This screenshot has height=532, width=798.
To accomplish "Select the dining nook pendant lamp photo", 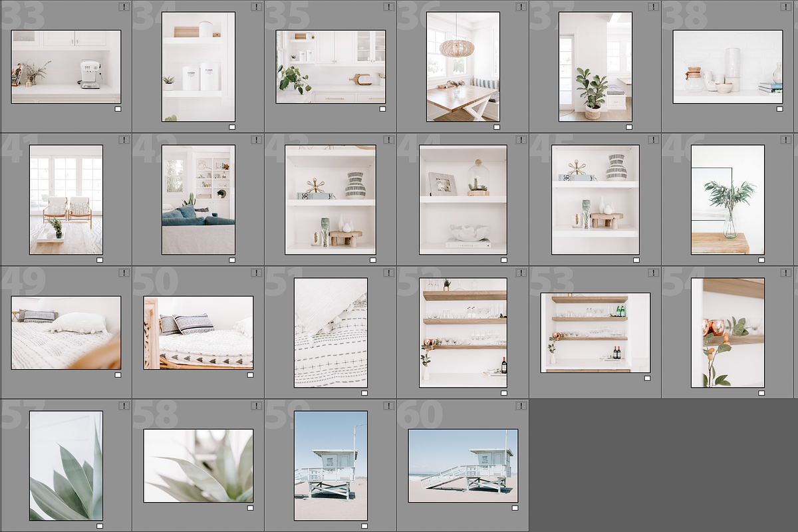I will click(463, 66).
